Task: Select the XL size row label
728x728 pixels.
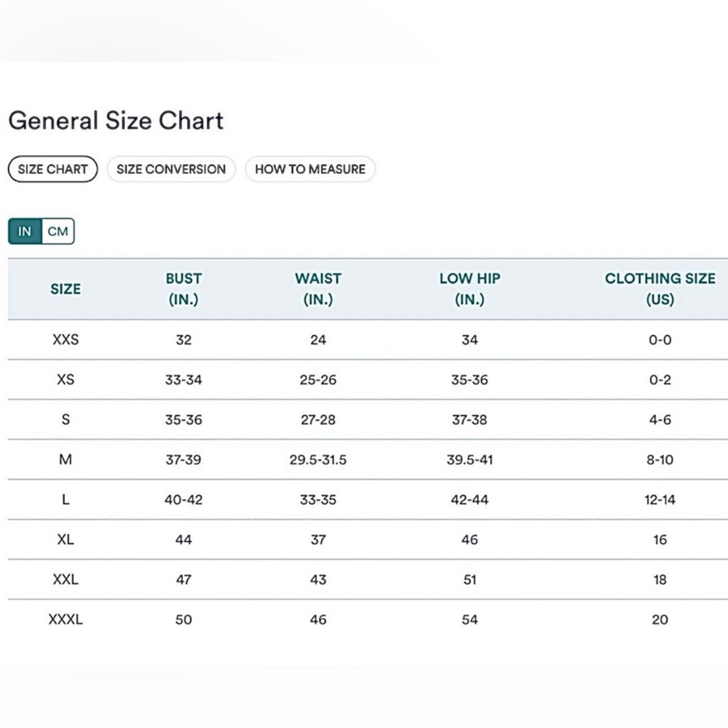Action: 66,539
